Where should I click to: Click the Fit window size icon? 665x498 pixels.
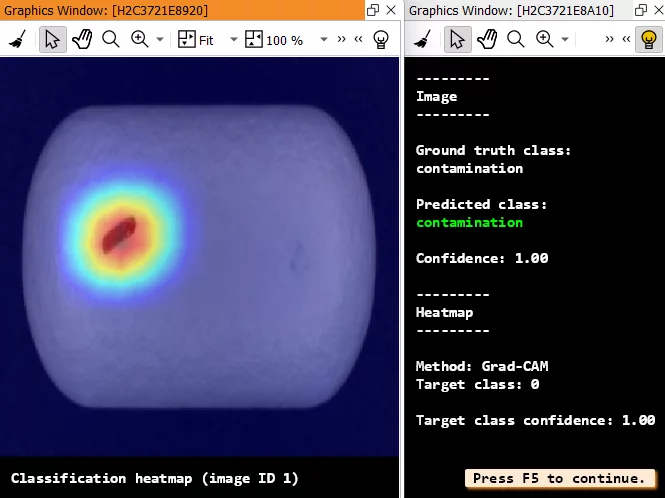pos(186,40)
